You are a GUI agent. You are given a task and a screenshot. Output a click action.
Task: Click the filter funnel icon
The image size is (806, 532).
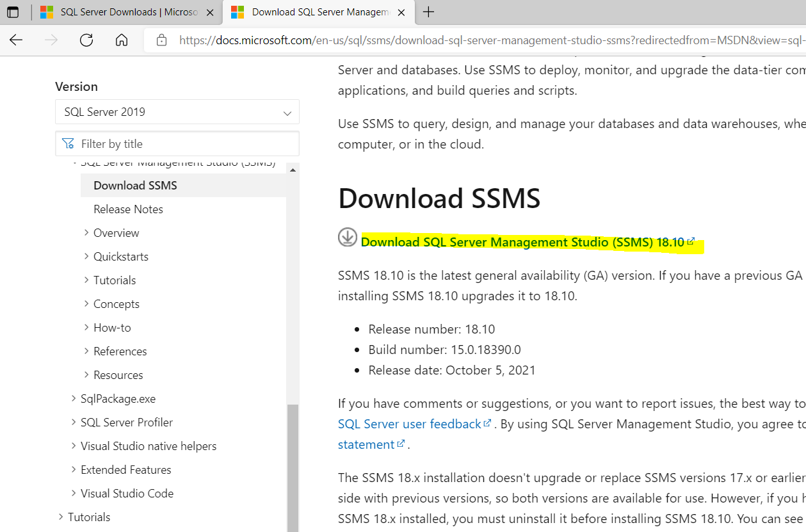(x=68, y=143)
